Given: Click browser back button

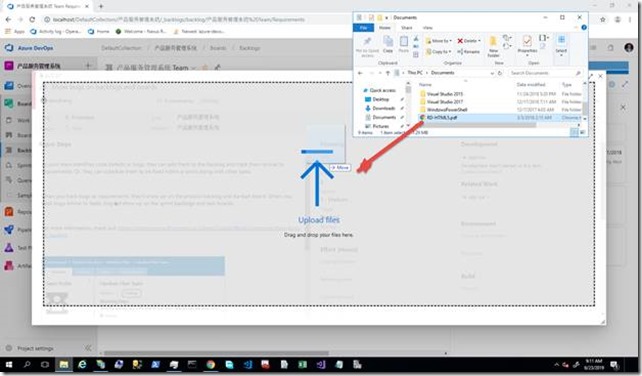Looking at the screenshot, I should click(x=8, y=19).
